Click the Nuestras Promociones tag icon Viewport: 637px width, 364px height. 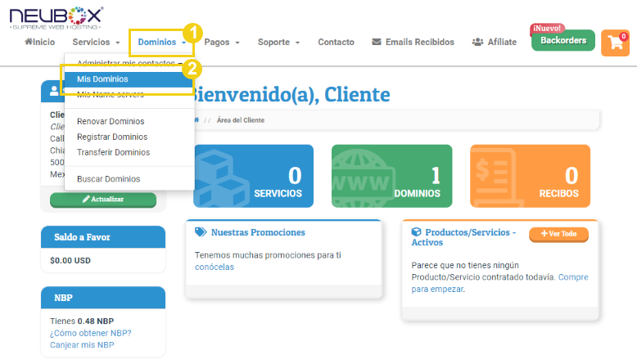click(x=201, y=232)
